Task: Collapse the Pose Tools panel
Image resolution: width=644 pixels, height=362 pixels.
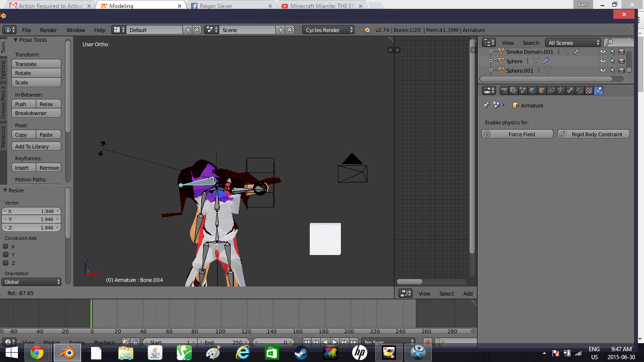Action: click(x=15, y=40)
